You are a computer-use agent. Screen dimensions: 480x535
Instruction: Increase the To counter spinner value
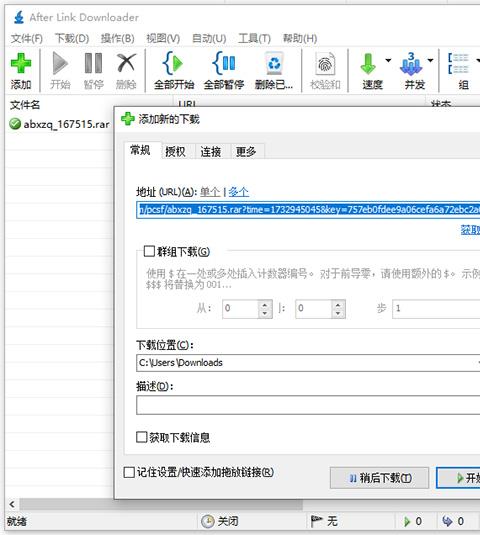tap(338, 304)
